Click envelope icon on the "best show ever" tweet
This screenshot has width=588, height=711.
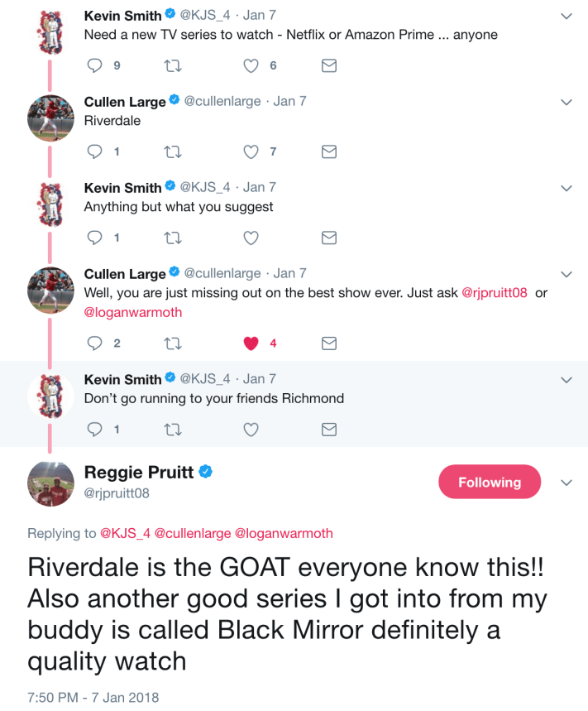pyautogui.click(x=328, y=343)
